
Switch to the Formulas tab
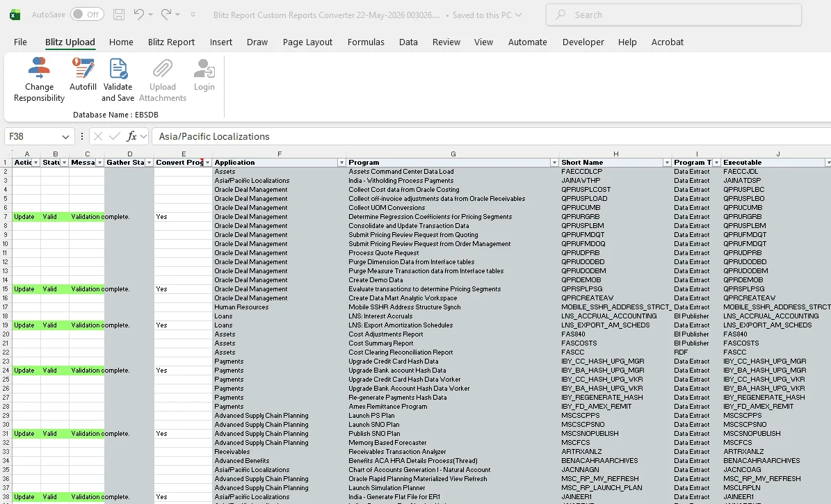point(366,42)
